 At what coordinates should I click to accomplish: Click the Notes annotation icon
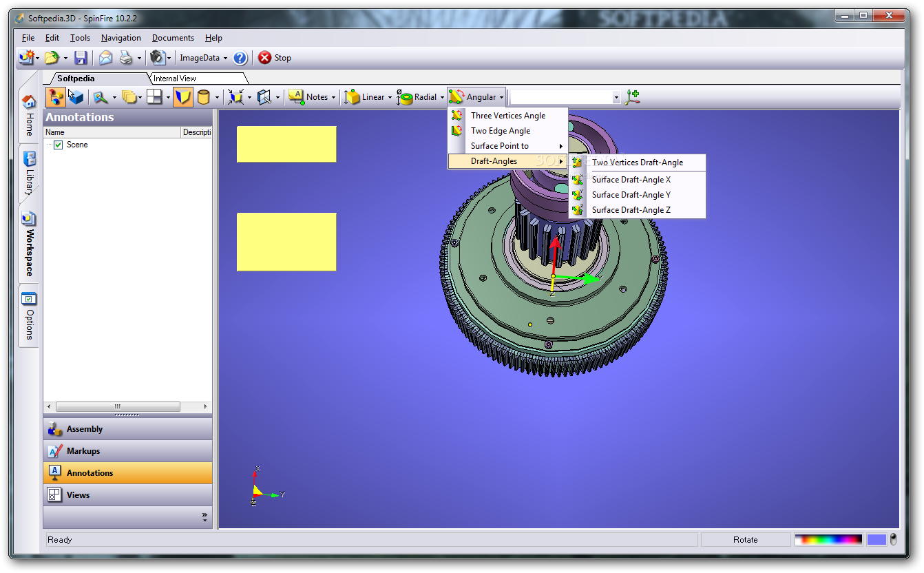tap(297, 97)
